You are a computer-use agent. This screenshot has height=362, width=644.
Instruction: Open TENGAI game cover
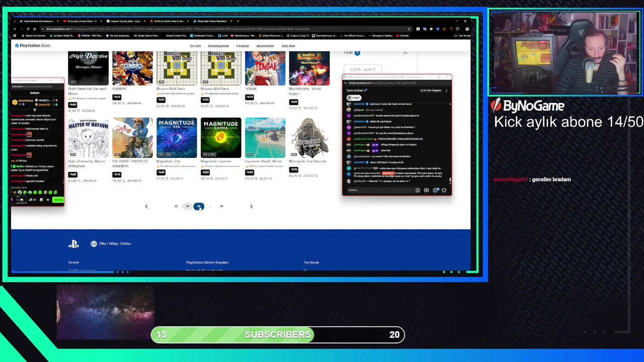(x=265, y=68)
